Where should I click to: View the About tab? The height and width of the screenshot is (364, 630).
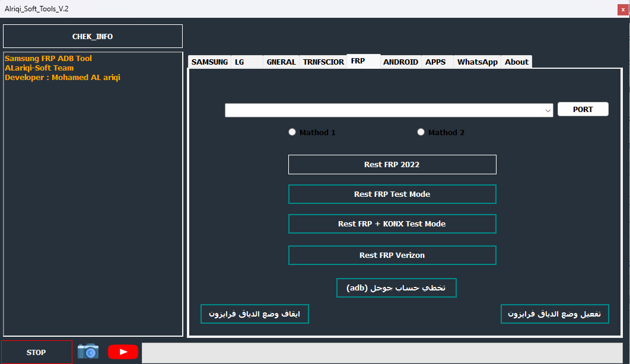(516, 61)
